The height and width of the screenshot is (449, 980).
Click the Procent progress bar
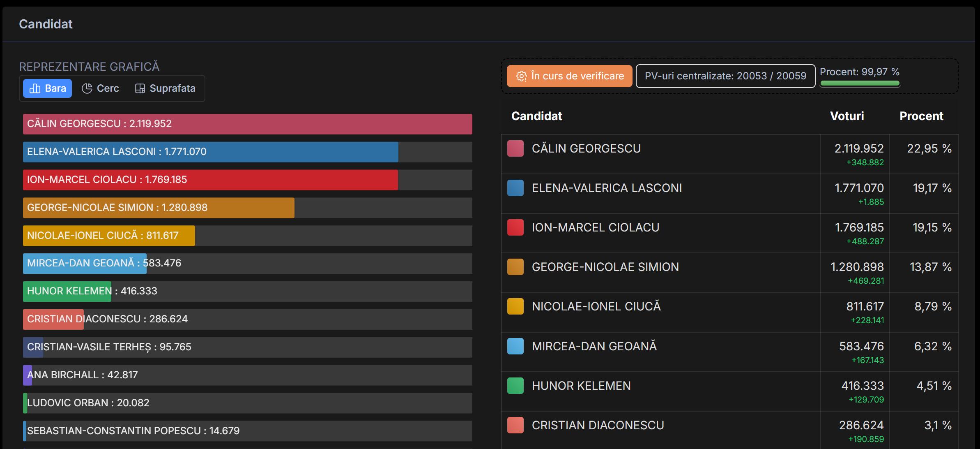860,83
